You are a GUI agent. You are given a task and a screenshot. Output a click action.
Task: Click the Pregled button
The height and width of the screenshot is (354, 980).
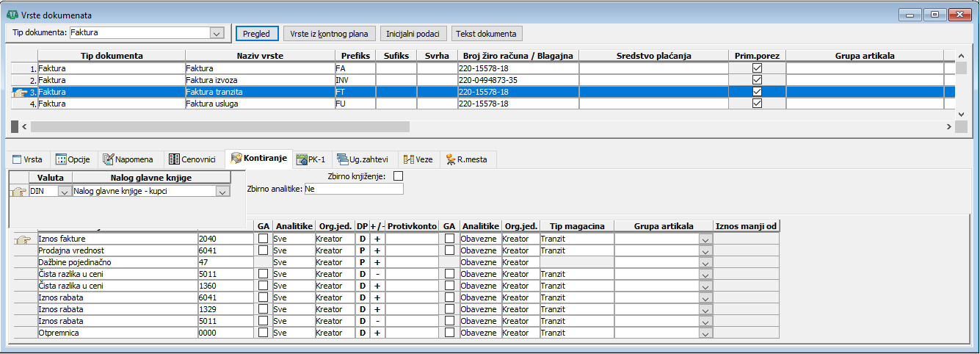pyautogui.click(x=257, y=33)
